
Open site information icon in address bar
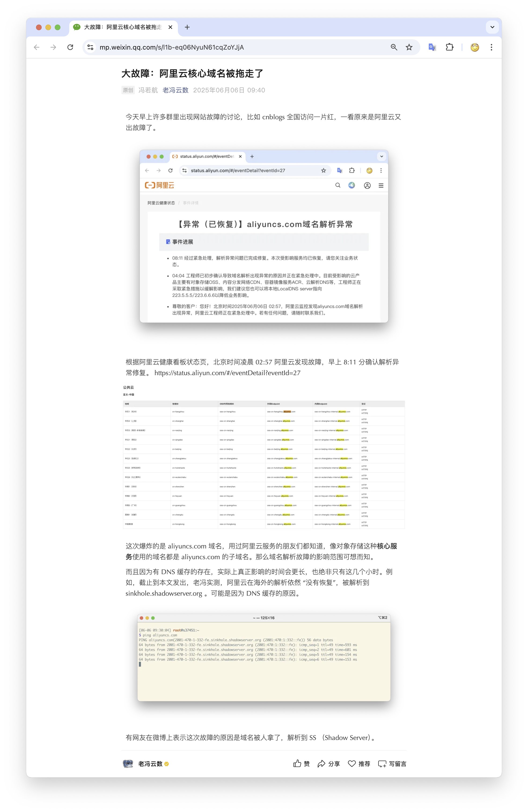click(x=90, y=47)
